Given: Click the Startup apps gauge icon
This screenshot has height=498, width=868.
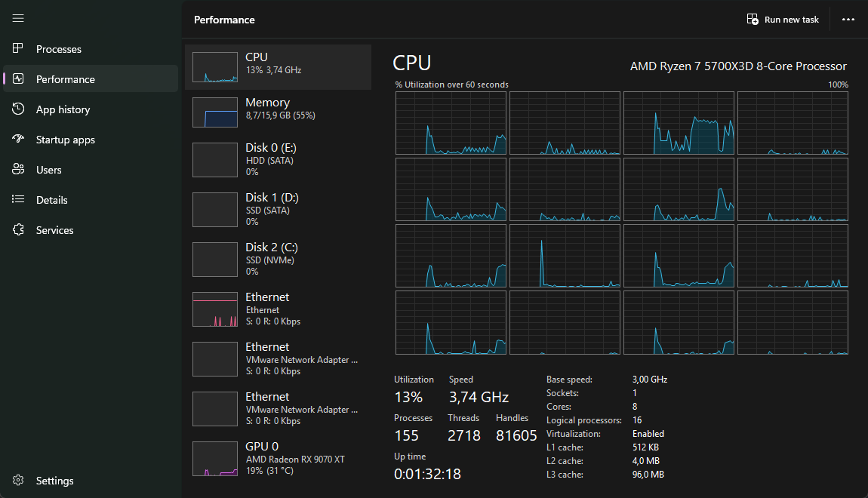Looking at the screenshot, I should coord(19,140).
